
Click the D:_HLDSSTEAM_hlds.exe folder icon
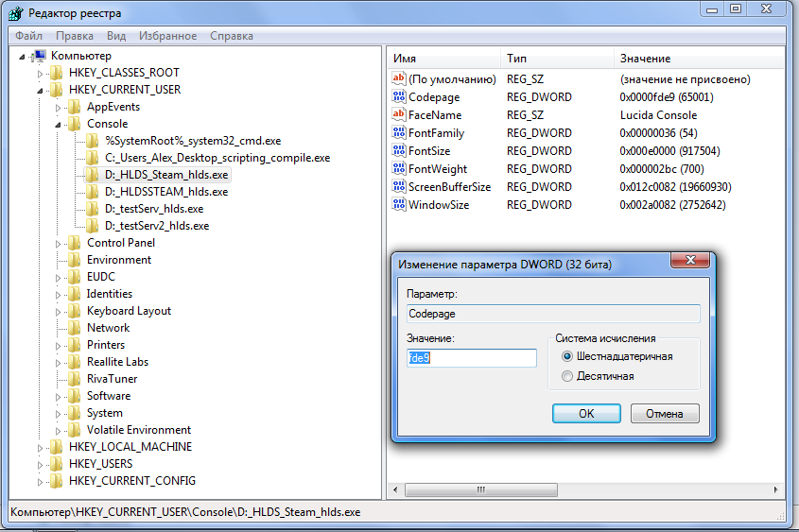pos(93,192)
